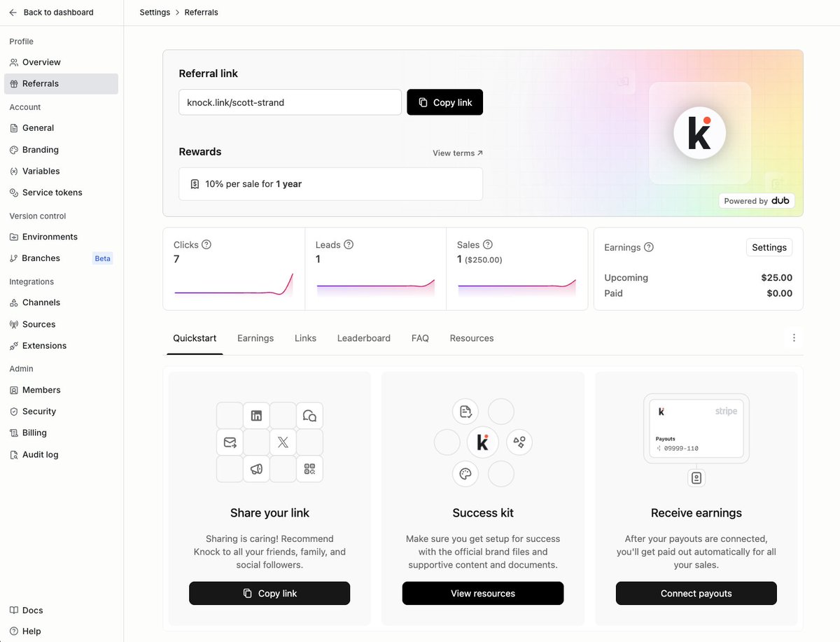Click the Docs book icon
Image resolution: width=840 pixels, height=642 pixels.
(x=14, y=610)
